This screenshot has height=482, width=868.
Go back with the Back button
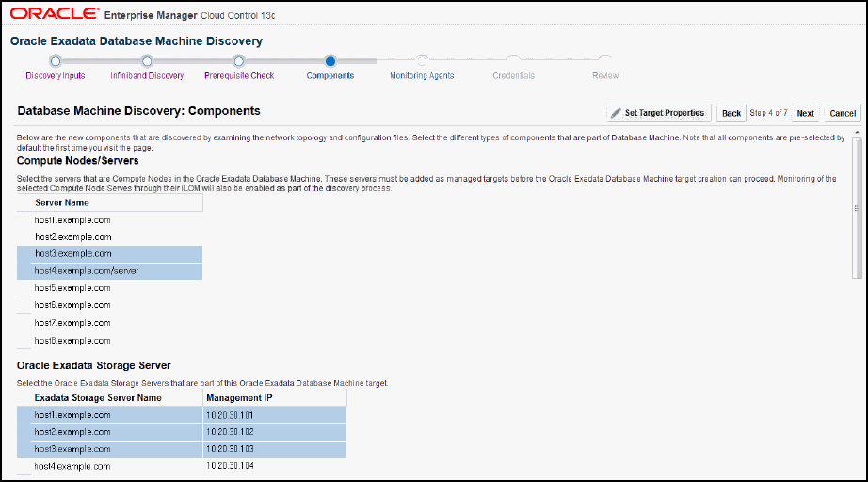click(x=731, y=113)
